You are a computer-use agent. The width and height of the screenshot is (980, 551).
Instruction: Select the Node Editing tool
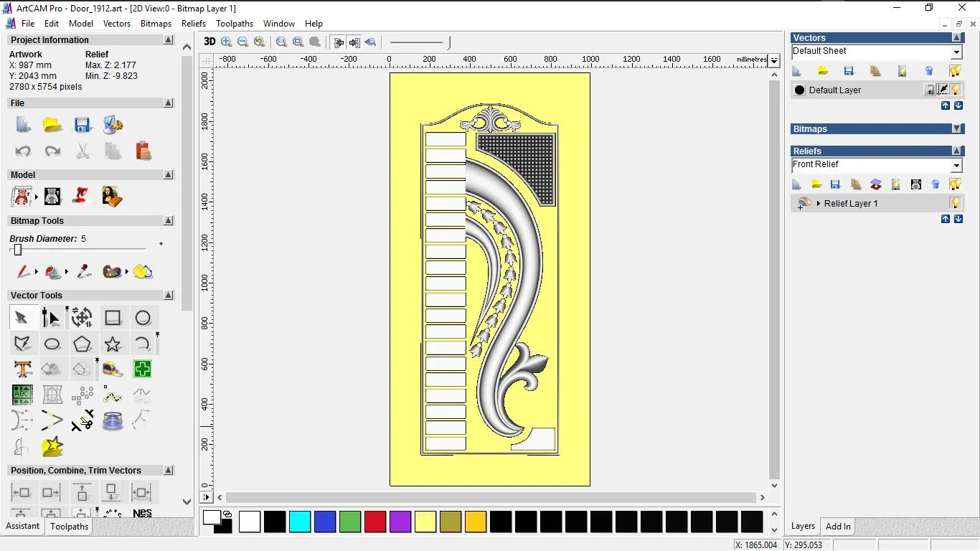tap(51, 318)
